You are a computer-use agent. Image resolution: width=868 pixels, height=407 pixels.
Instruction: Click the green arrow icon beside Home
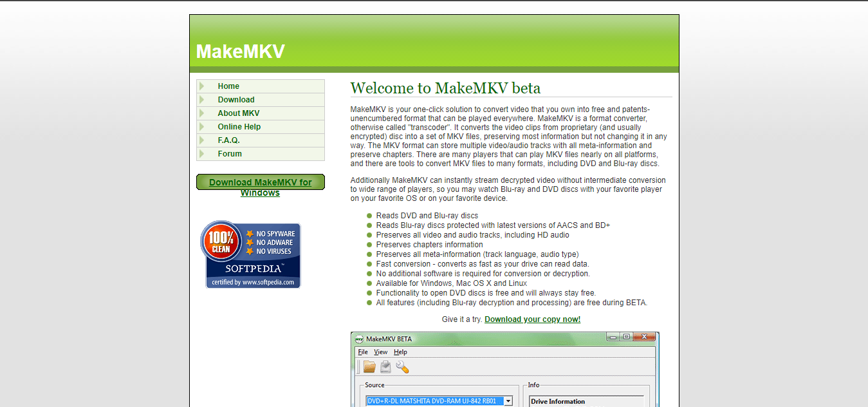pos(203,86)
